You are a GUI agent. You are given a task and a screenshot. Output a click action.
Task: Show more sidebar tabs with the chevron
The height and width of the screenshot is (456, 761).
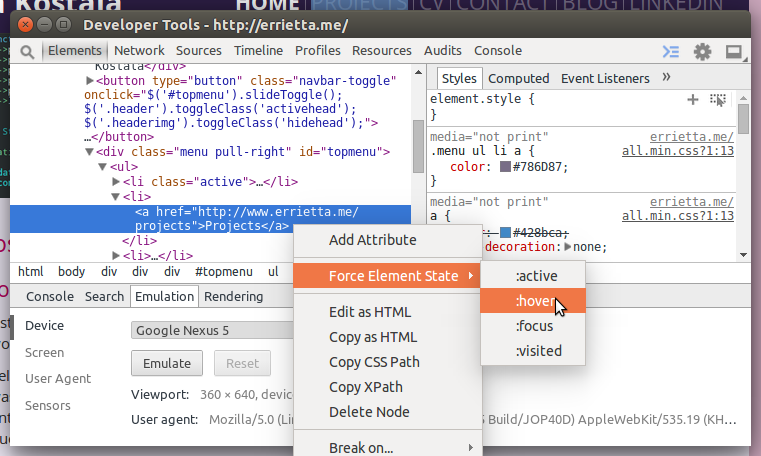pyautogui.click(x=667, y=77)
